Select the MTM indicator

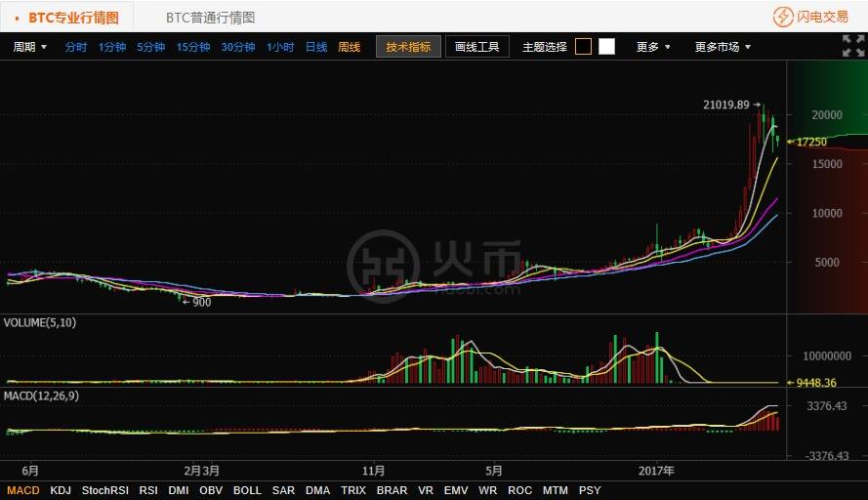pyautogui.click(x=556, y=490)
